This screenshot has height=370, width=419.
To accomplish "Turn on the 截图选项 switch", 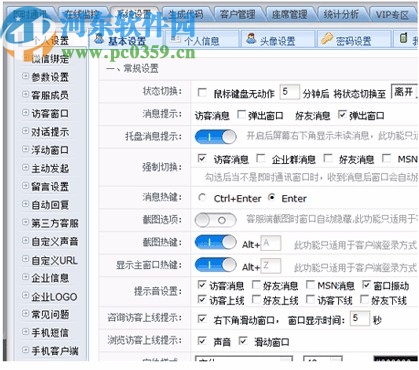I will [x=216, y=220].
